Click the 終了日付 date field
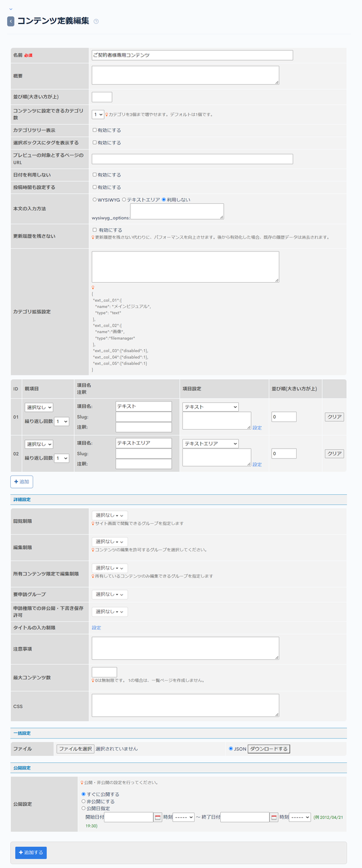 pyautogui.click(x=244, y=817)
